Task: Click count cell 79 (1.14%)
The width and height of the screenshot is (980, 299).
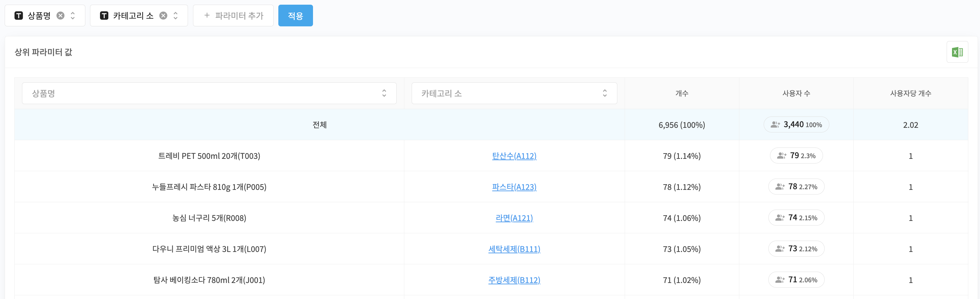Action: tap(681, 156)
